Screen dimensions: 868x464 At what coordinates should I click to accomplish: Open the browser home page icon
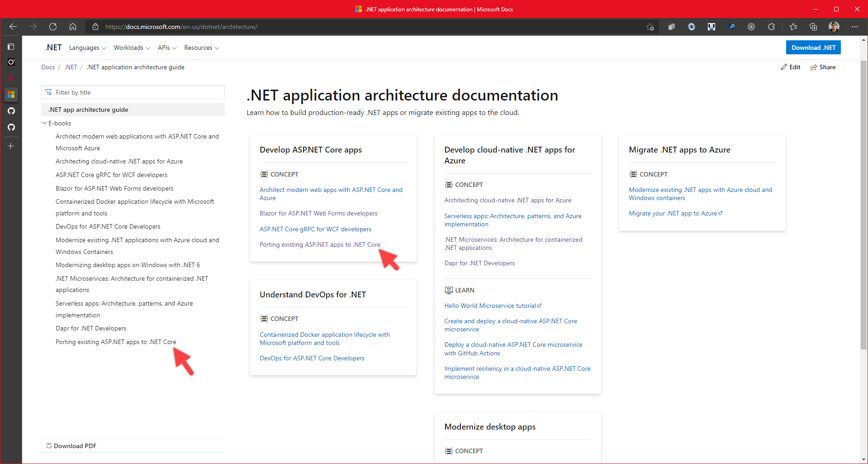(x=73, y=27)
